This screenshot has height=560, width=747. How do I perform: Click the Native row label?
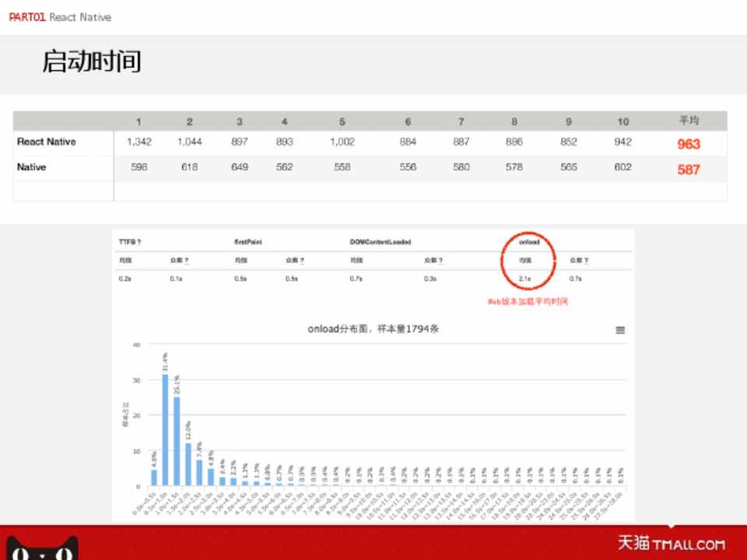coord(32,167)
